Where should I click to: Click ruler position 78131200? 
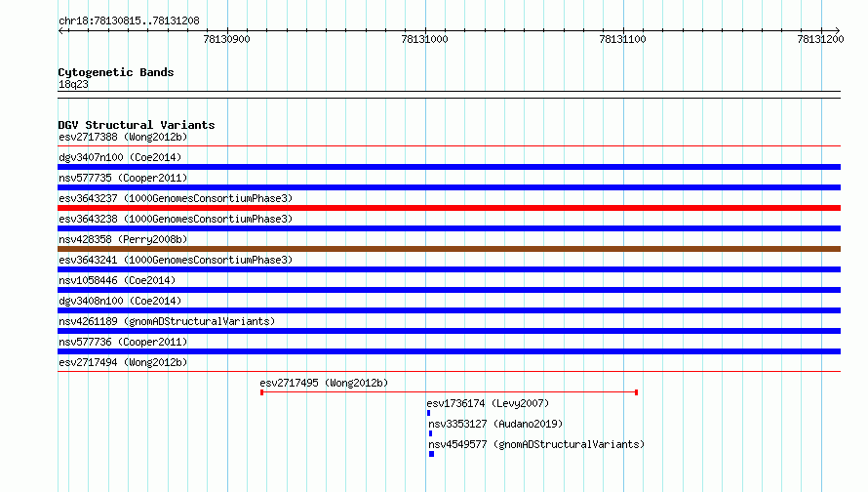tap(821, 39)
